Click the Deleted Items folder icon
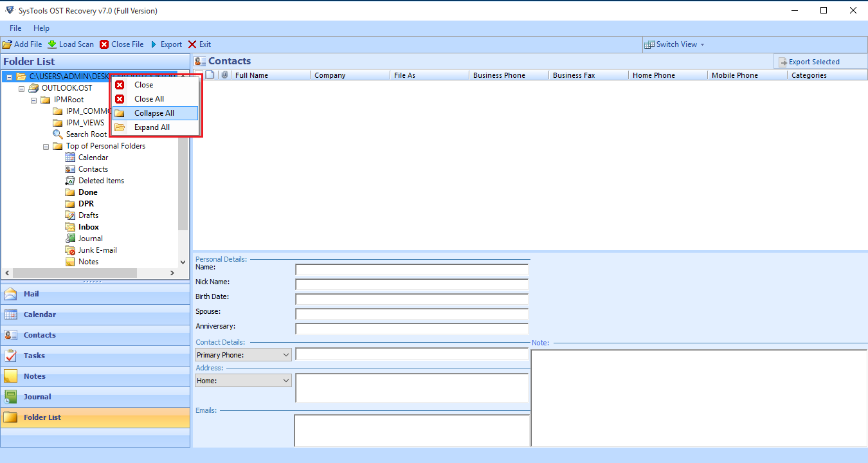The width and height of the screenshot is (868, 463). point(70,181)
